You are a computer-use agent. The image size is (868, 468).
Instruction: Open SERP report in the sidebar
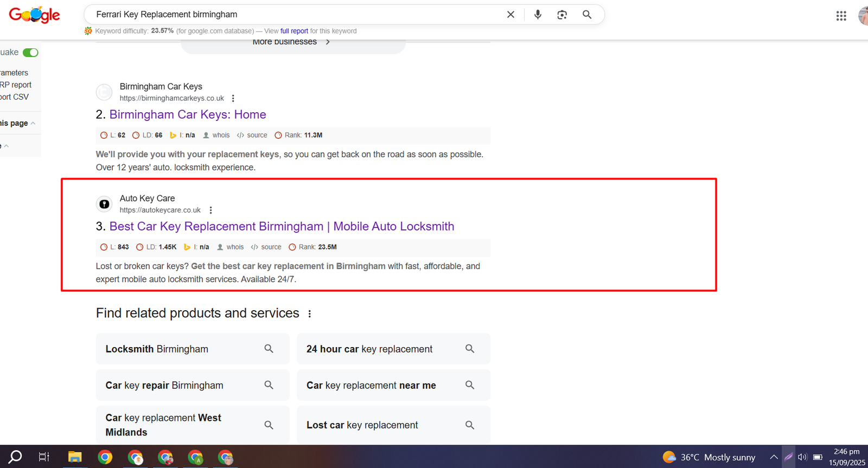point(16,85)
